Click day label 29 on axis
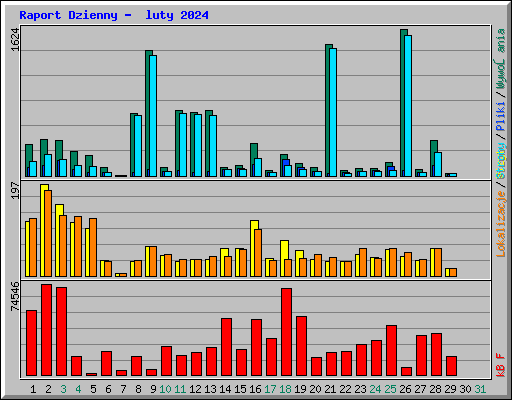The width and height of the screenshot is (512, 400). pyautogui.click(x=450, y=389)
